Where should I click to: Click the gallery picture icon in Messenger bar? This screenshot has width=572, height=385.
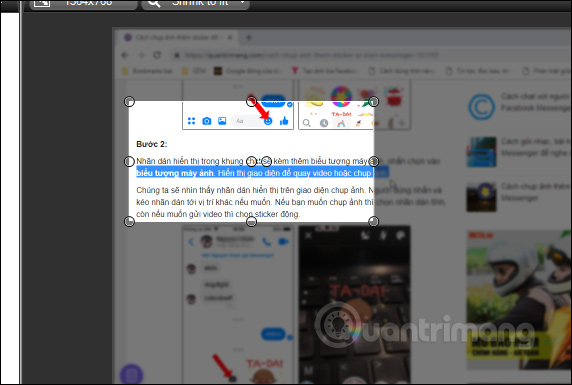click(222, 121)
